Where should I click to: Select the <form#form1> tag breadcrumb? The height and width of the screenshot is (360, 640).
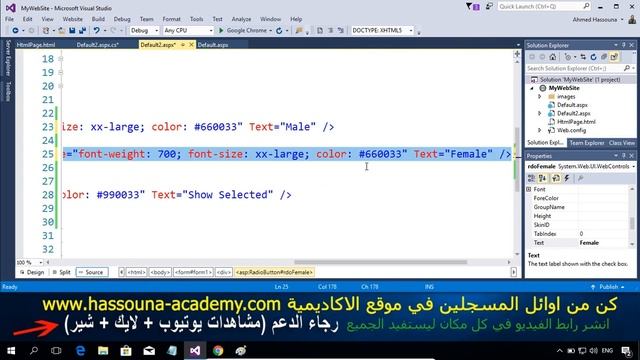pyautogui.click(x=193, y=272)
